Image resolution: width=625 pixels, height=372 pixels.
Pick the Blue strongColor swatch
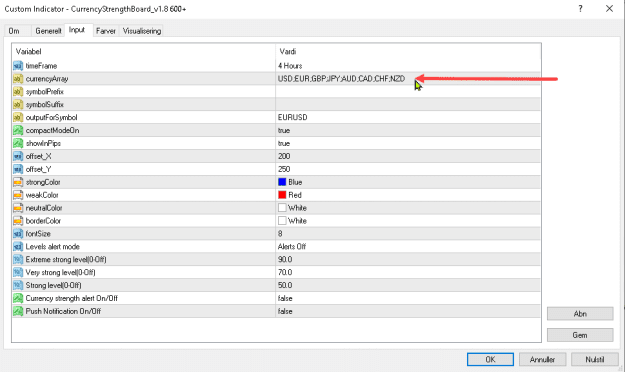point(282,182)
